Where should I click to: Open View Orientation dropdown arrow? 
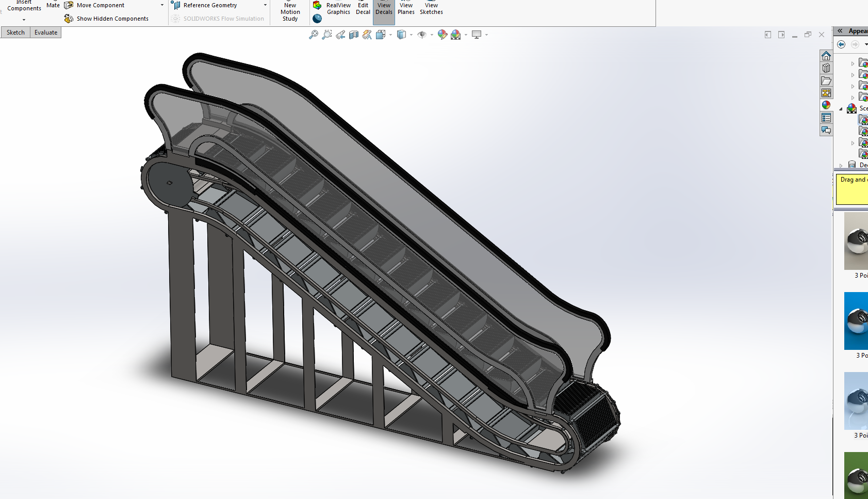click(390, 35)
